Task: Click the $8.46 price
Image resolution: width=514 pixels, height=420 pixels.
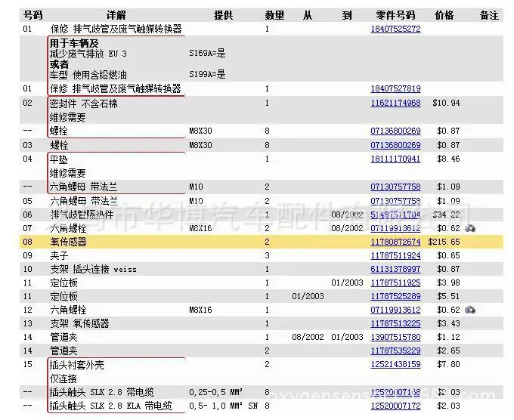Action: 448,159
